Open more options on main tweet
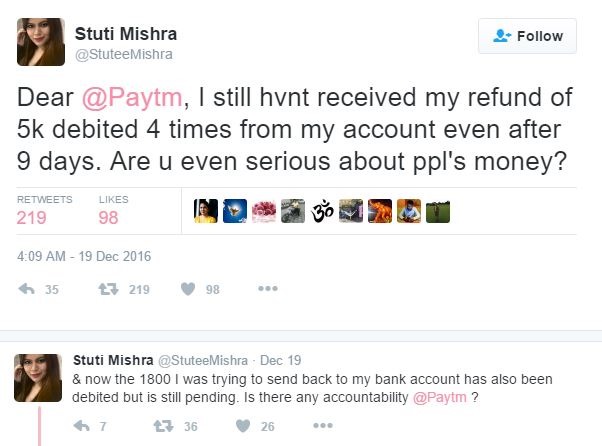The height and width of the screenshot is (446, 602). [267, 289]
